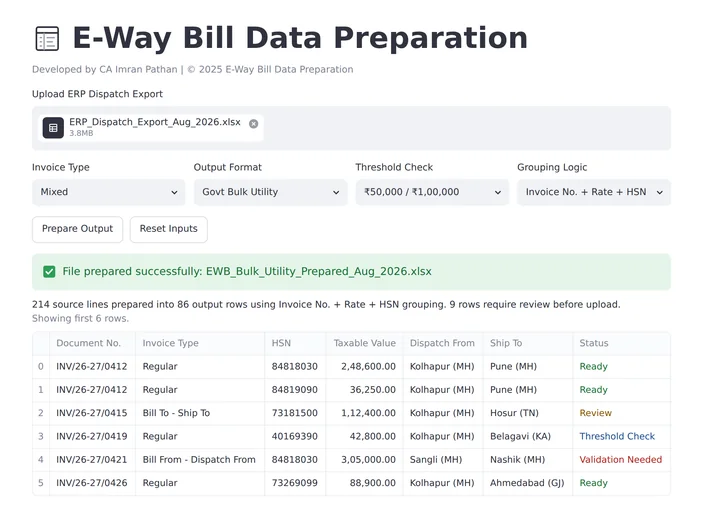Click the table icon beside the page title

47,39
